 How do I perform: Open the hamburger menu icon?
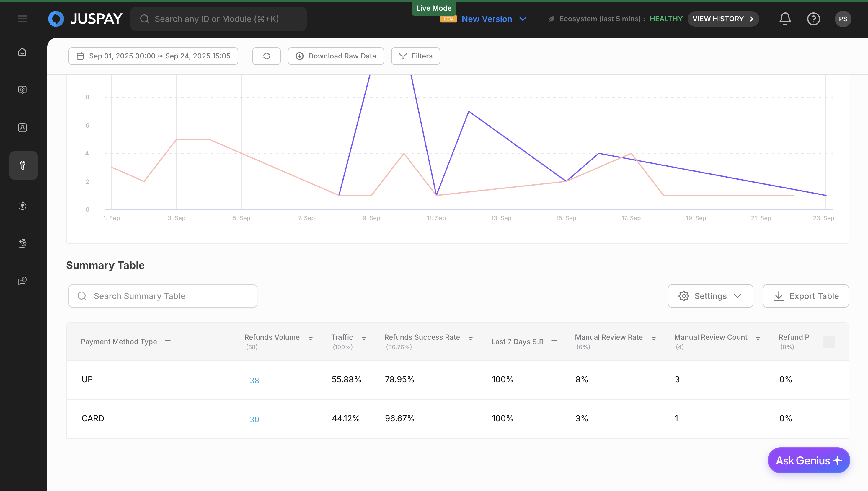[22, 19]
